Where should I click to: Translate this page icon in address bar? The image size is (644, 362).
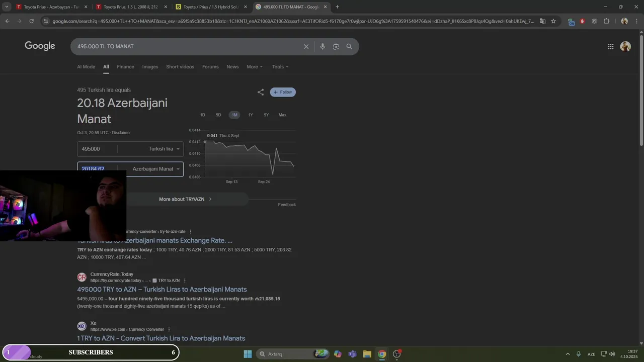pos(542,21)
